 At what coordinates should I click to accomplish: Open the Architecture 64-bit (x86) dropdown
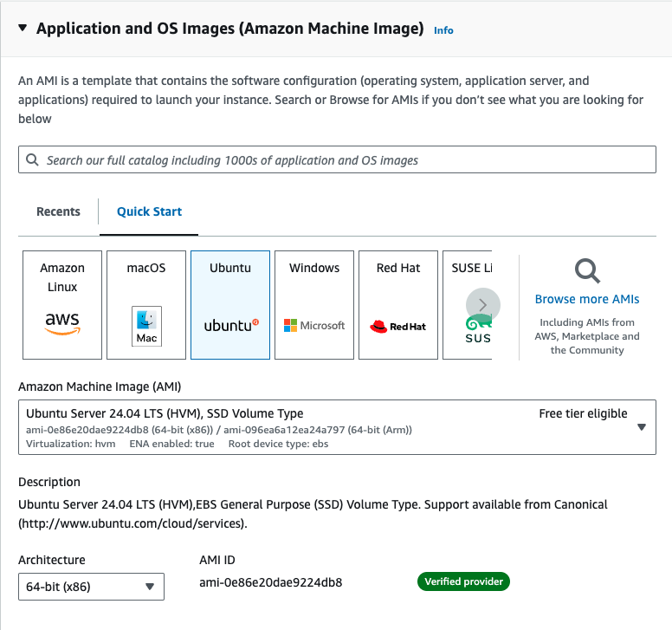tap(91, 587)
